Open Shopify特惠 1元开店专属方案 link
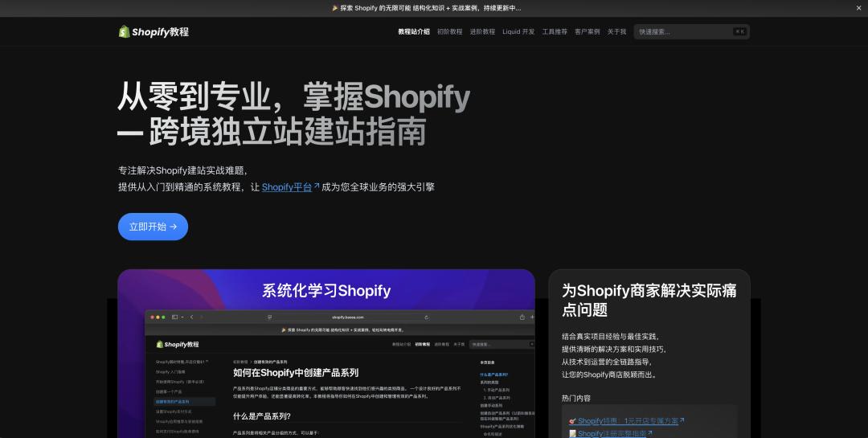 (626, 421)
